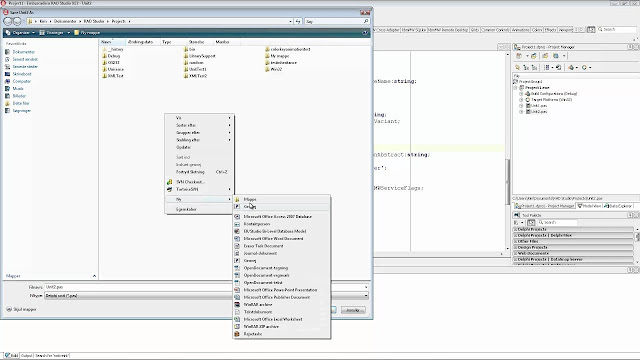Click the forward arrow in the Save dialog
This screenshot has height=360, width=640.
(x=17, y=21)
